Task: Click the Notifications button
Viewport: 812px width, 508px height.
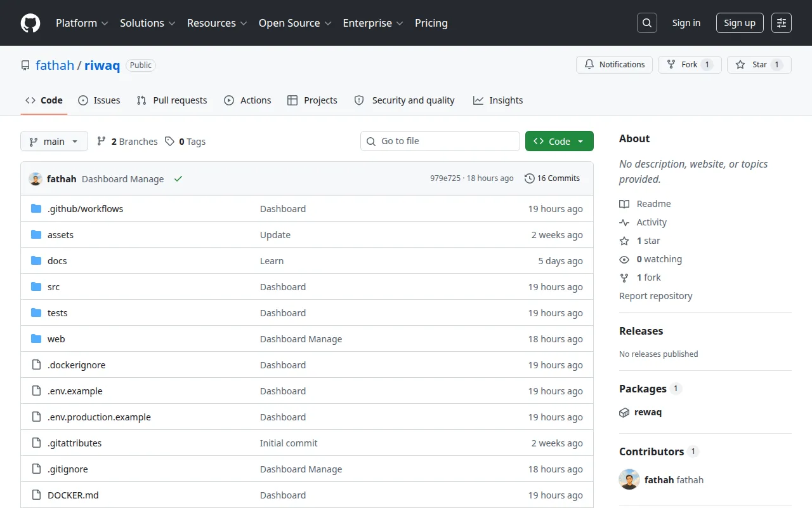Action: pyautogui.click(x=614, y=65)
